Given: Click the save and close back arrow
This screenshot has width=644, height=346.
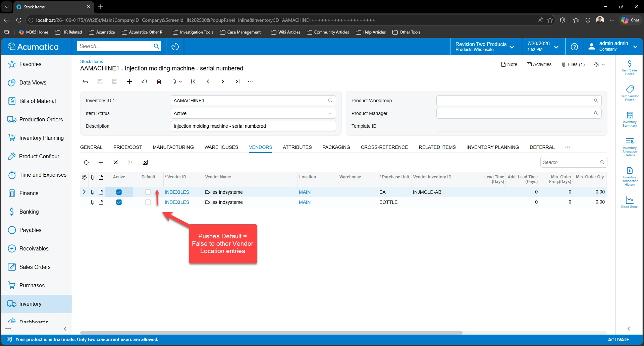Looking at the screenshot, I should (x=85, y=81).
